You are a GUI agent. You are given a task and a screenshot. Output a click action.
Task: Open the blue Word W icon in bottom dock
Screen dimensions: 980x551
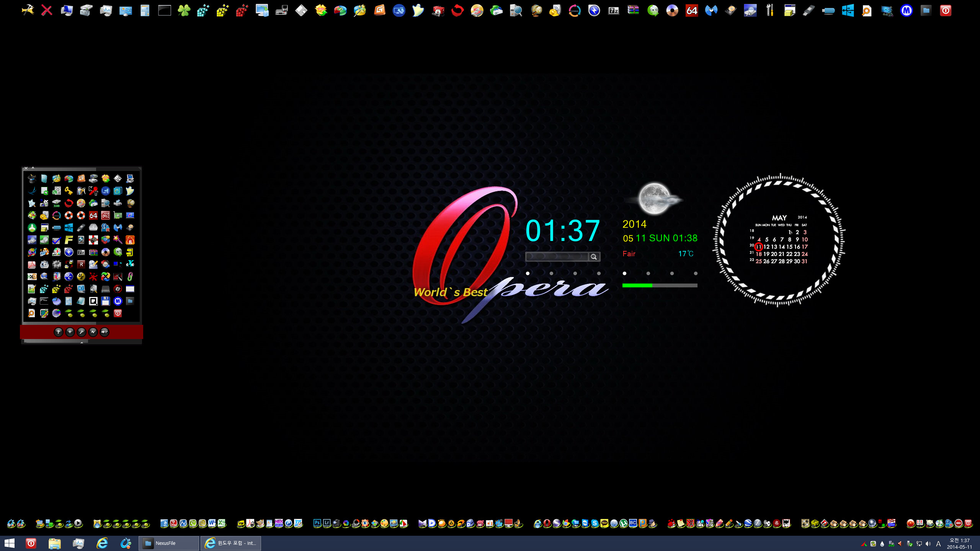point(212,523)
